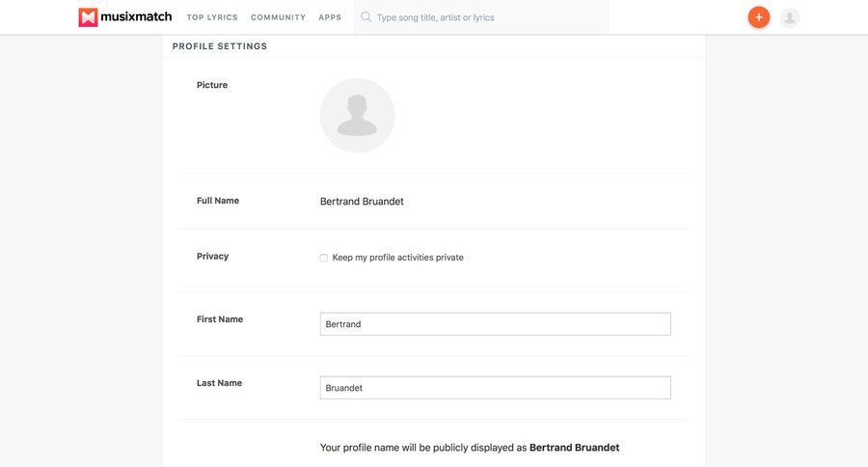Go to the Community section
The height and width of the screenshot is (467, 868).
click(278, 17)
